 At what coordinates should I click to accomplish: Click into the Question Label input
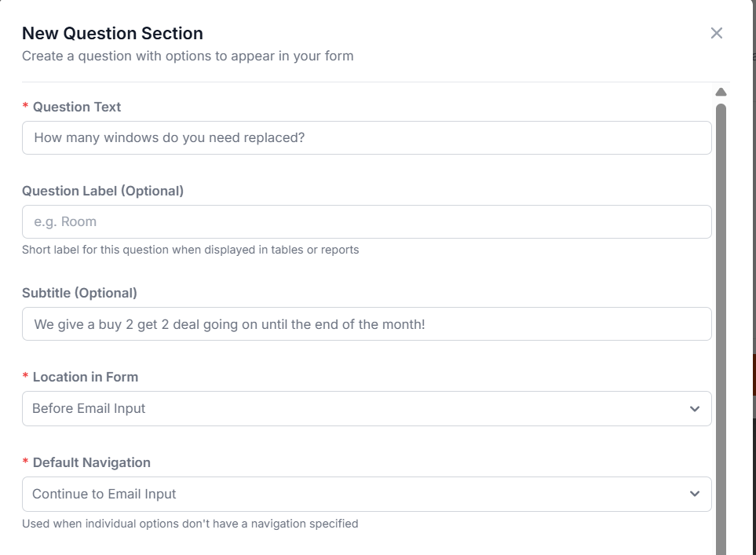(367, 222)
